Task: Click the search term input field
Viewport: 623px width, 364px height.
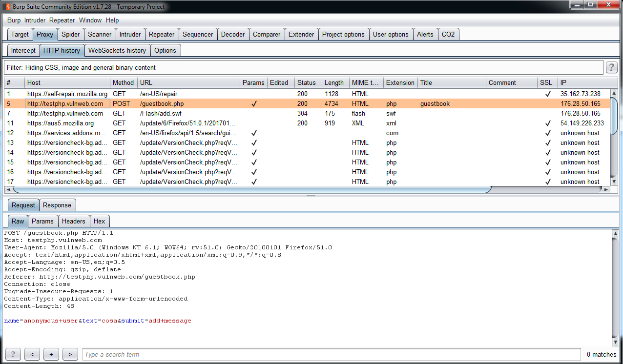Action: tap(331, 354)
